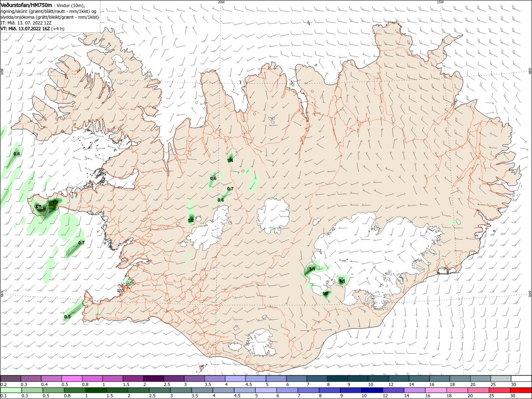Select the dark mauve snow swatch labeled 0.2

(10, 379)
